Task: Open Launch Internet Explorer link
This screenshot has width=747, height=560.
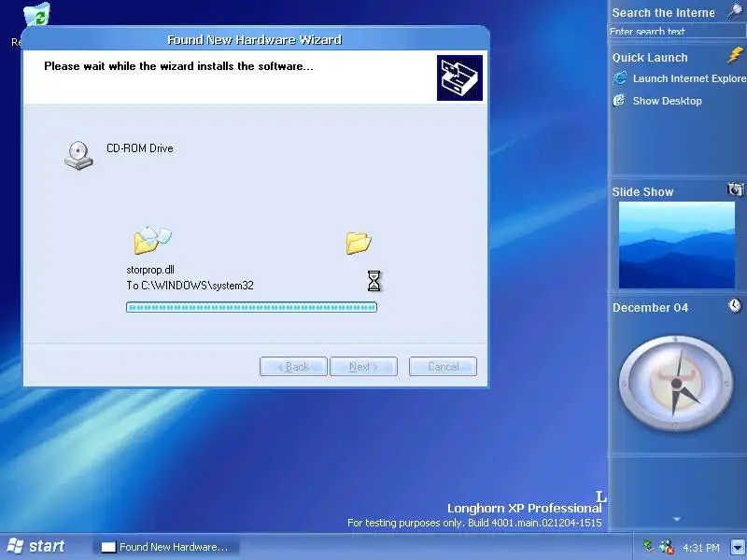Action: [689, 78]
